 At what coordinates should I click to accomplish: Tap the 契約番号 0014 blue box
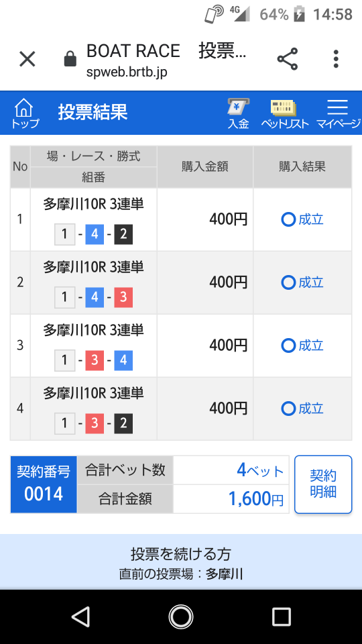point(44,484)
